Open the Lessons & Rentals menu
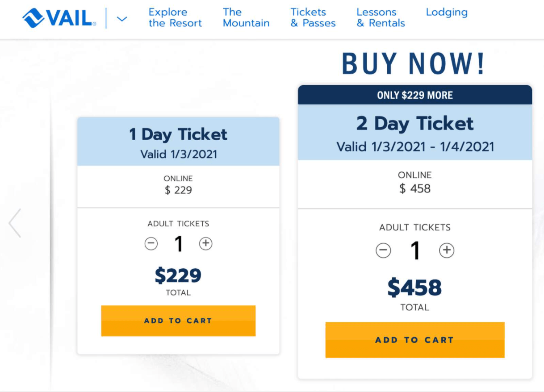 click(x=381, y=18)
